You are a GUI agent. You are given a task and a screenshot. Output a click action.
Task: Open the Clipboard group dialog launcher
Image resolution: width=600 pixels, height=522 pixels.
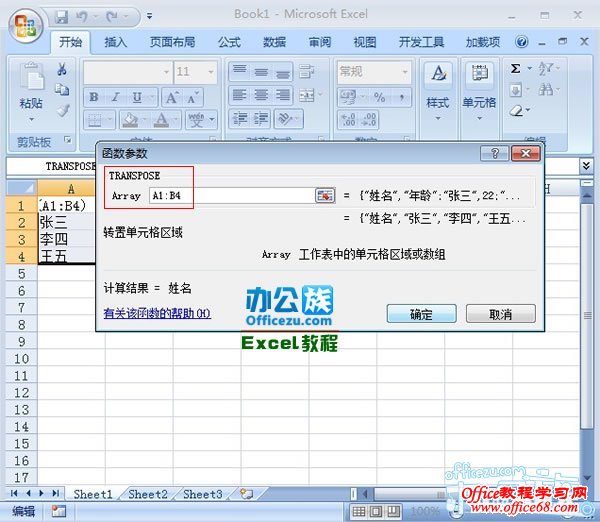coord(68,140)
